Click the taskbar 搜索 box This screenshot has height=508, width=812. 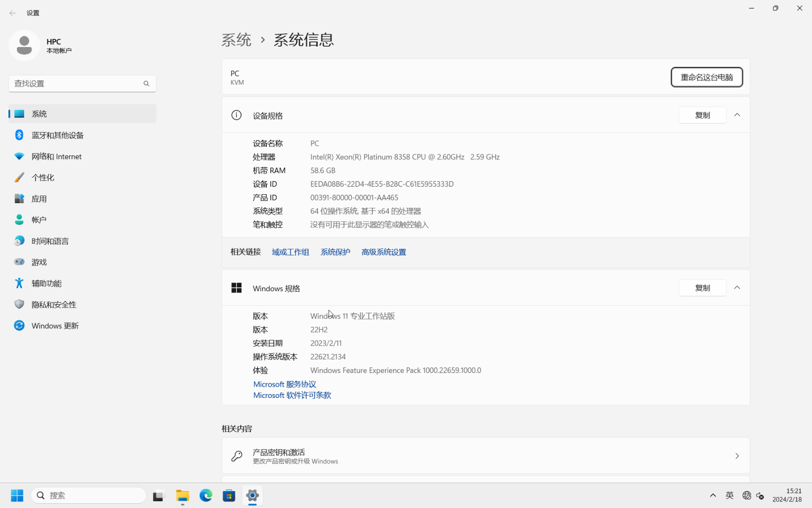point(88,495)
